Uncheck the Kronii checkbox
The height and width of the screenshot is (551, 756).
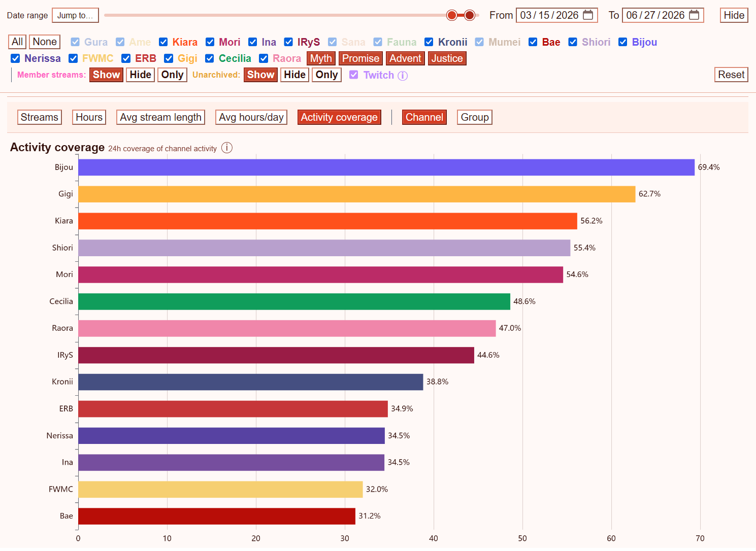(429, 42)
